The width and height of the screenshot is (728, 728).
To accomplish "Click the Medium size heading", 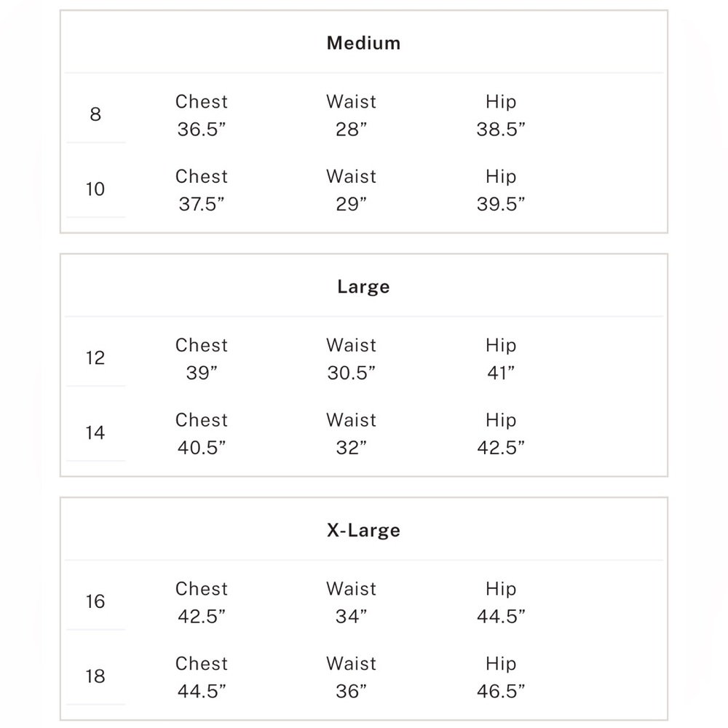I will pos(363,43).
